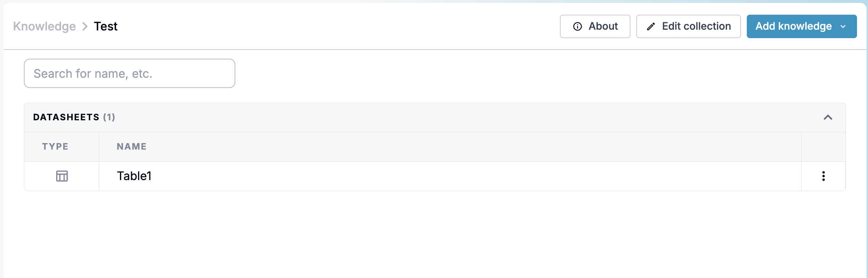
Task: Click the breadcrumb arrow separator
Action: [85, 26]
